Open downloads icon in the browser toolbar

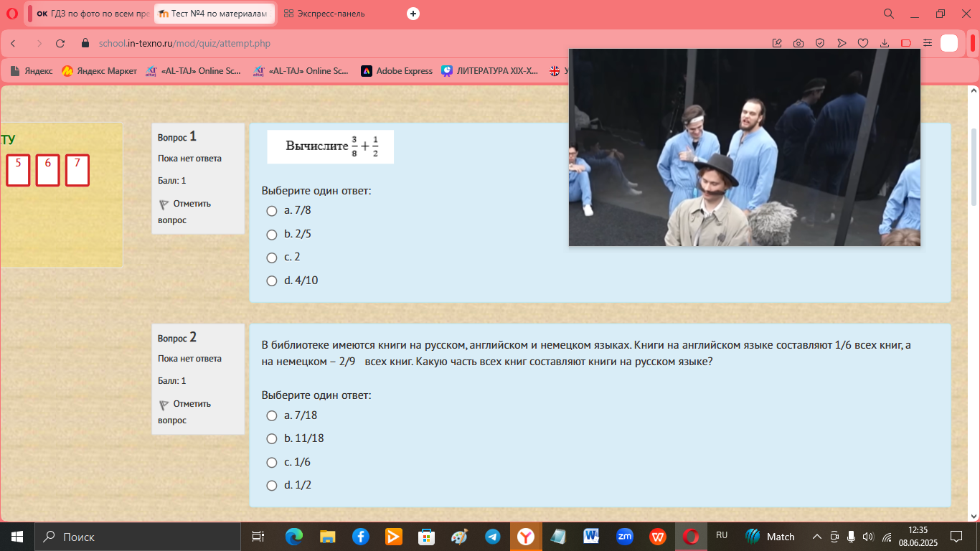(885, 43)
